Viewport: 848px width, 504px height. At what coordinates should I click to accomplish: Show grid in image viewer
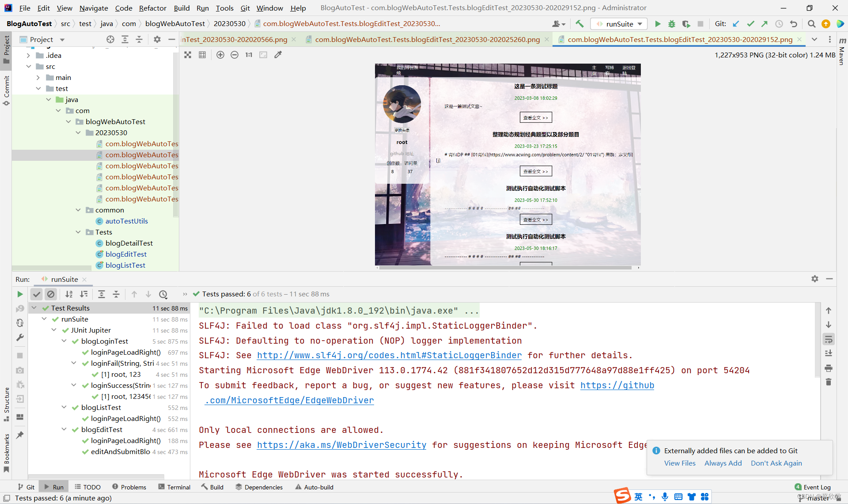click(202, 55)
